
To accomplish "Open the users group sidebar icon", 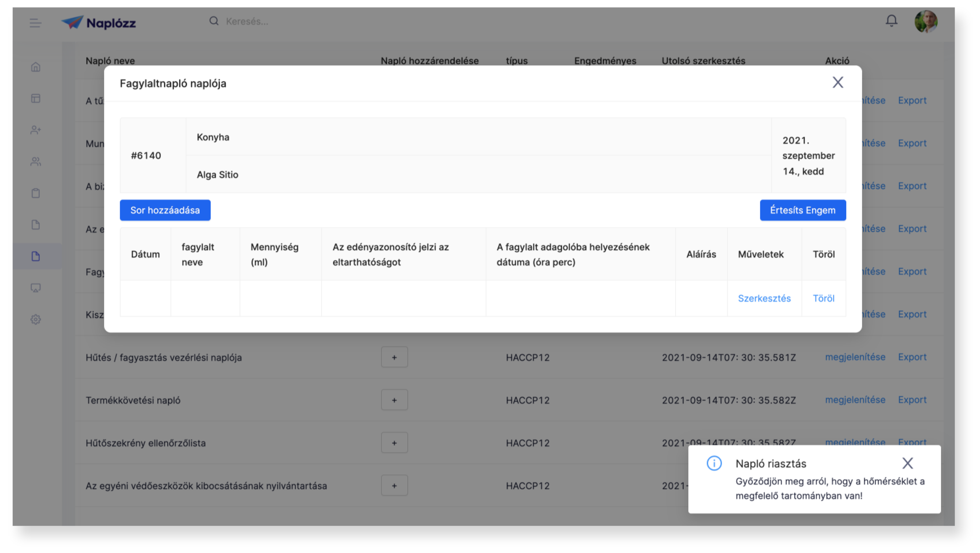I will [36, 162].
